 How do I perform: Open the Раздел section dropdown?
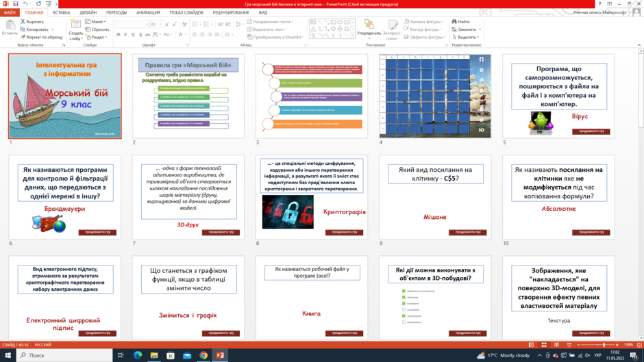96,37
